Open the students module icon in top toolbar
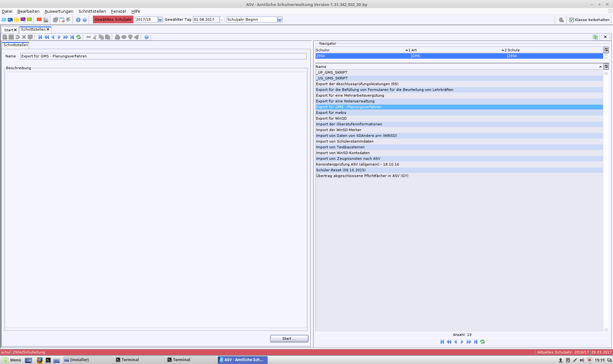613x364 pixels. [x=4, y=20]
